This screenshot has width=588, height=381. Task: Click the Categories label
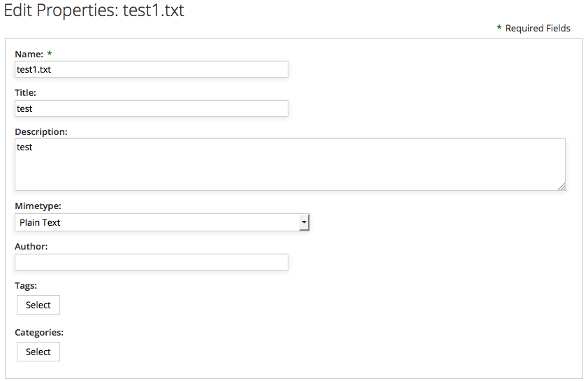(x=39, y=332)
